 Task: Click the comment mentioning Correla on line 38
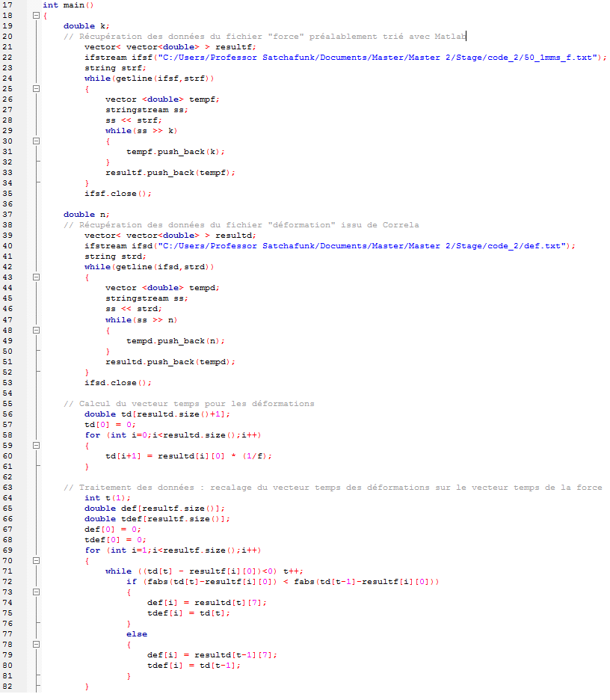tap(241, 225)
